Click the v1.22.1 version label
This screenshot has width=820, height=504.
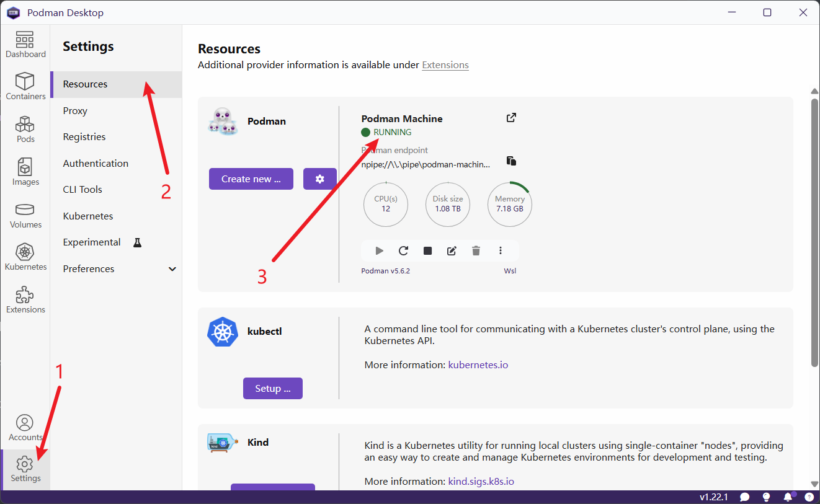(x=714, y=497)
